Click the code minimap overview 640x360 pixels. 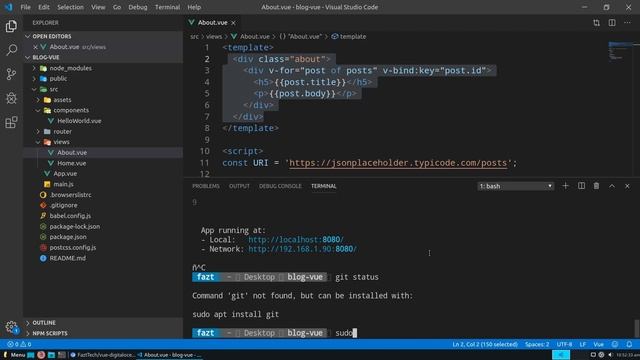click(620, 51)
